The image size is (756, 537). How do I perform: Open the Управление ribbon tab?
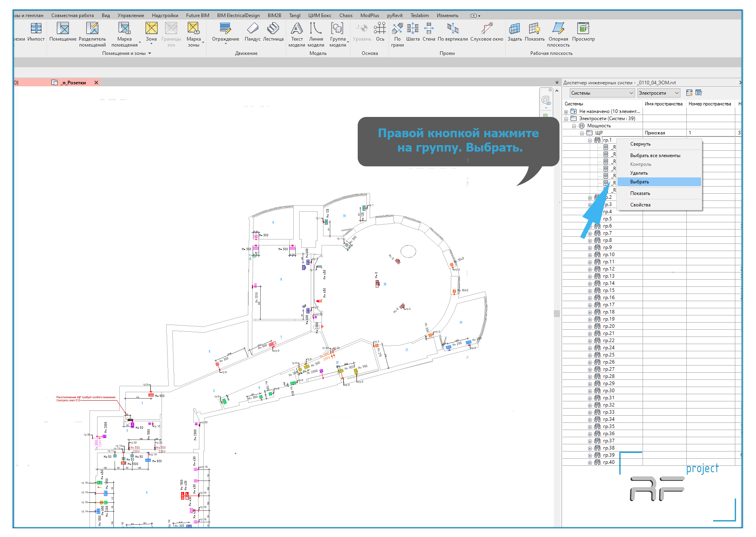[x=131, y=16]
